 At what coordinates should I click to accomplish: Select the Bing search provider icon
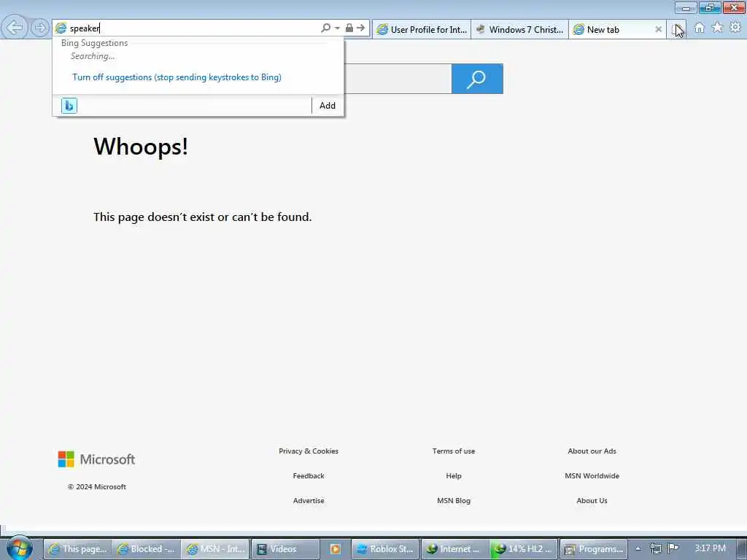click(x=69, y=106)
